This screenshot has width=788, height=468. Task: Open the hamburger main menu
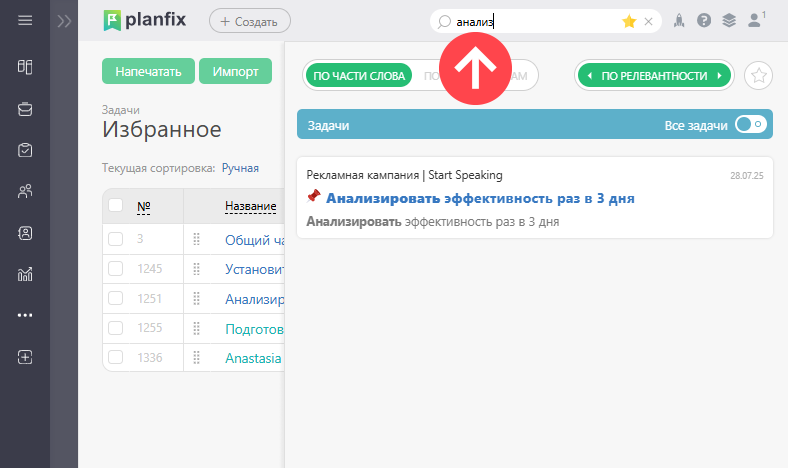click(25, 20)
